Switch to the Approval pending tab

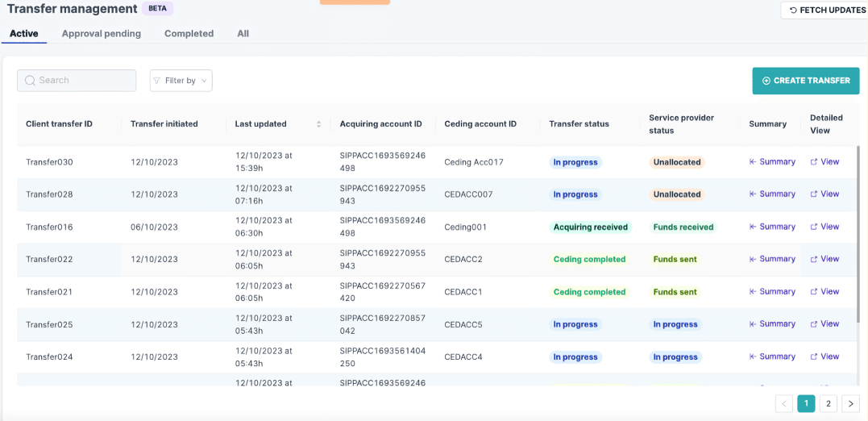(102, 34)
